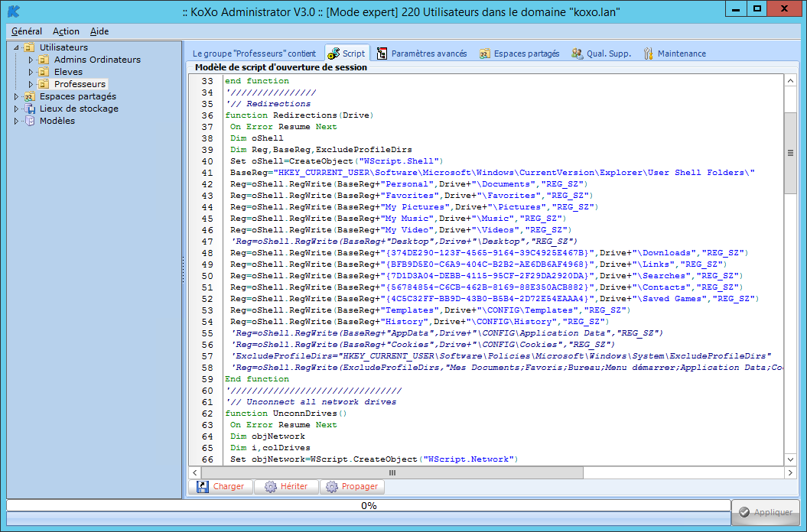
Task: Click the script editor's scroll down arrow
Action: pos(790,459)
